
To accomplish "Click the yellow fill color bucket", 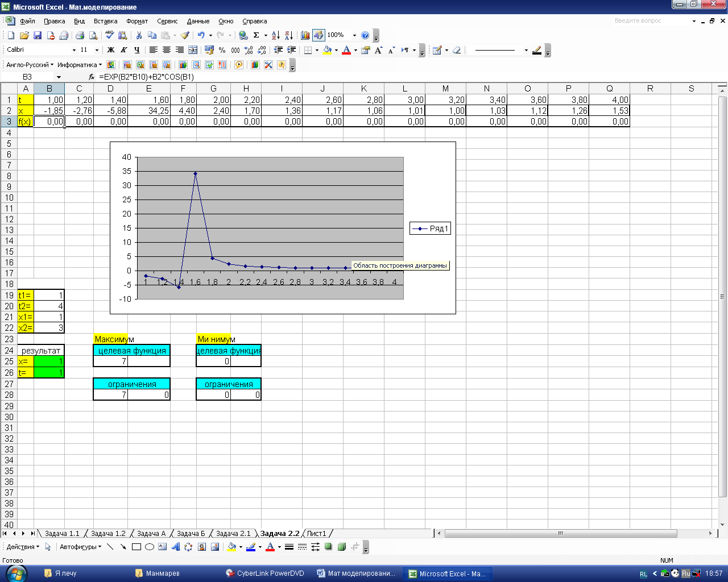I will [327, 50].
